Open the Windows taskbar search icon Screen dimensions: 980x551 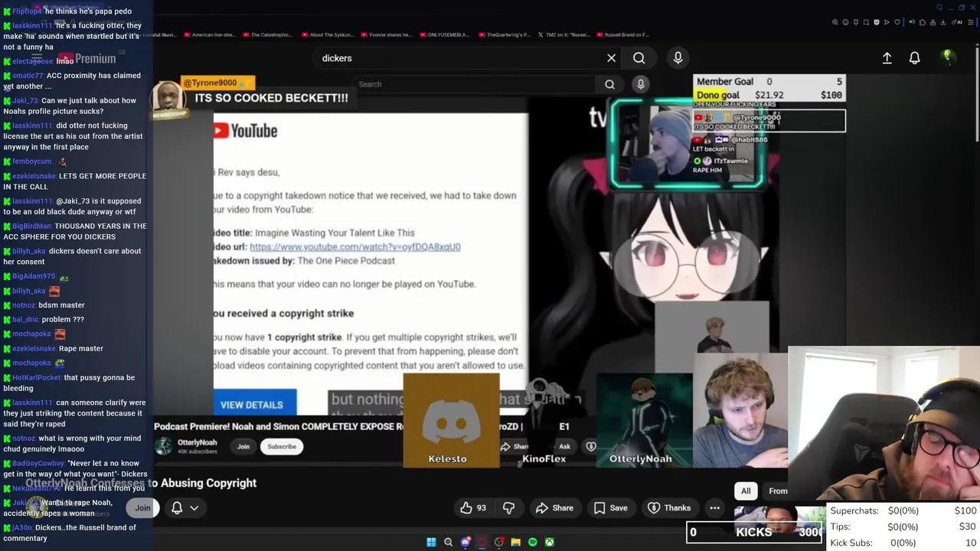pyautogui.click(x=448, y=542)
